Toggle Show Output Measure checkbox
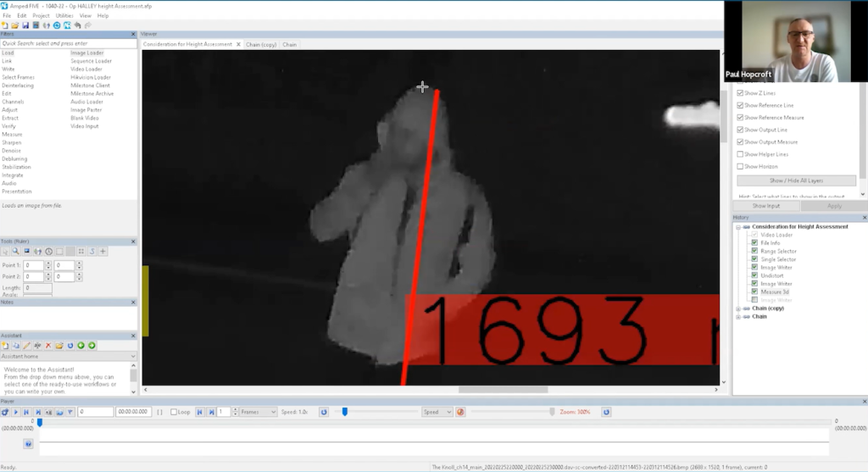The height and width of the screenshot is (472, 868). click(x=740, y=142)
